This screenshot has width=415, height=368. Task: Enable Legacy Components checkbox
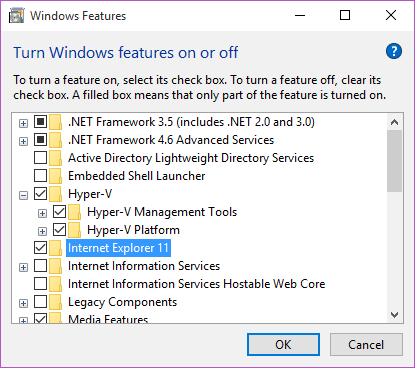click(40, 302)
